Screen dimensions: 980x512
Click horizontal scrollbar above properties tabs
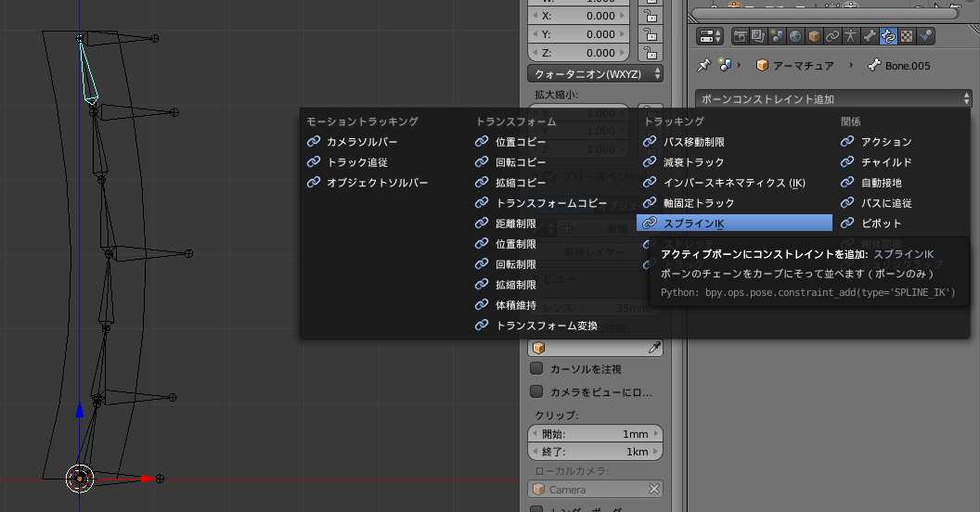click(x=825, y=13)
